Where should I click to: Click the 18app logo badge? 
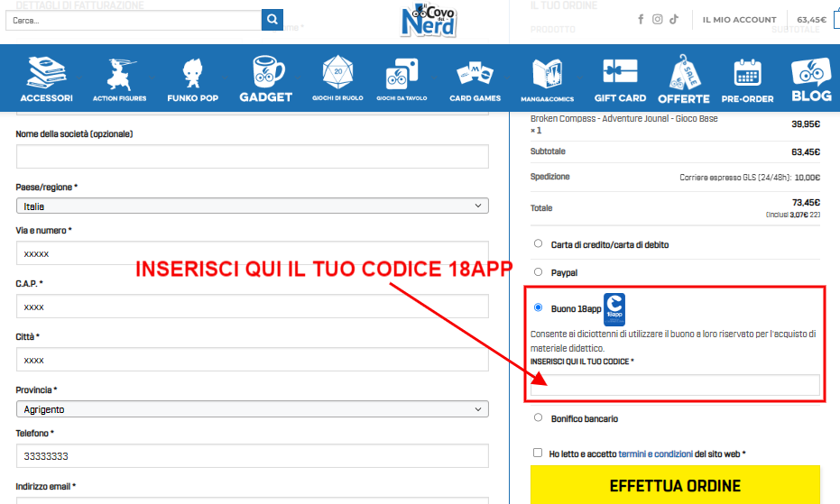(x=614, y=309)
